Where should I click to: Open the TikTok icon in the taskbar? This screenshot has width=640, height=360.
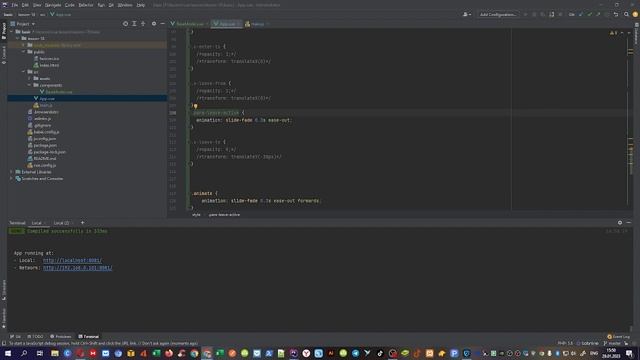[380, 353]
